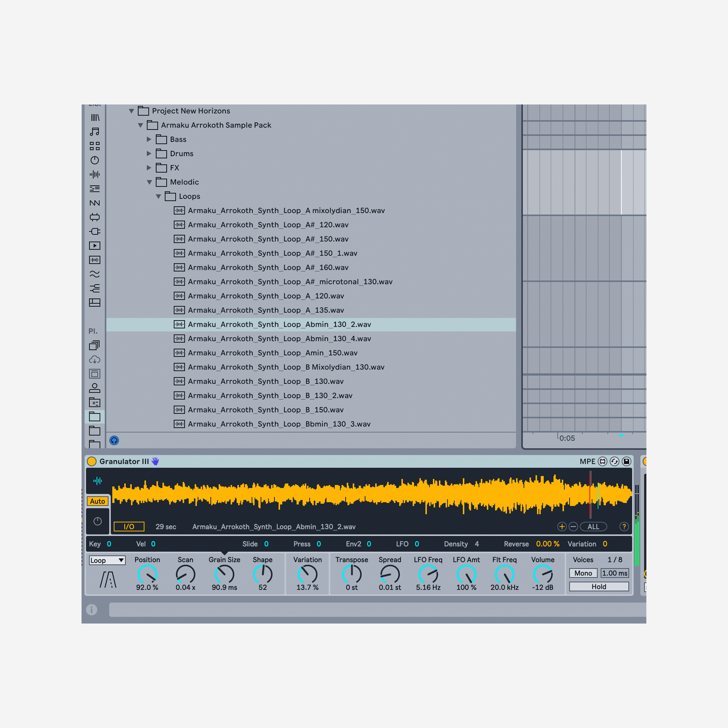
Task: Click the Grain Size knob
Action: [224, 574]
